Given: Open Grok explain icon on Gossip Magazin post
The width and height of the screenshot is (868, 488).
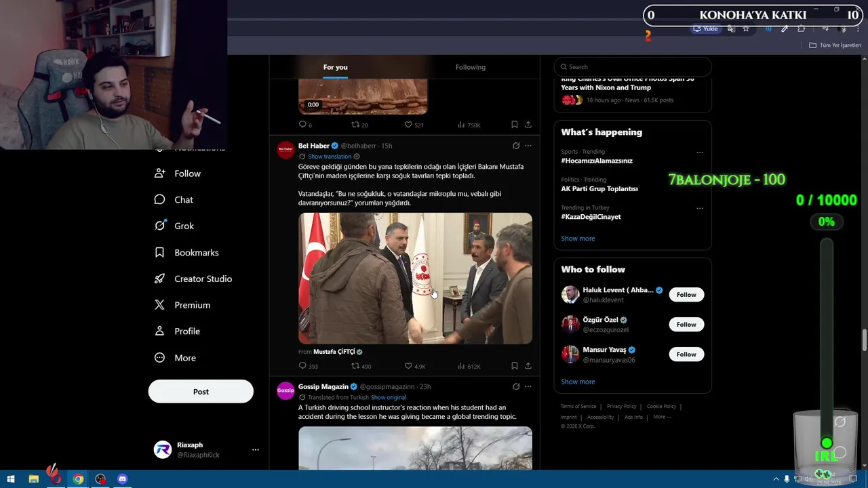Looking at the screenshot, I should 516,386.
